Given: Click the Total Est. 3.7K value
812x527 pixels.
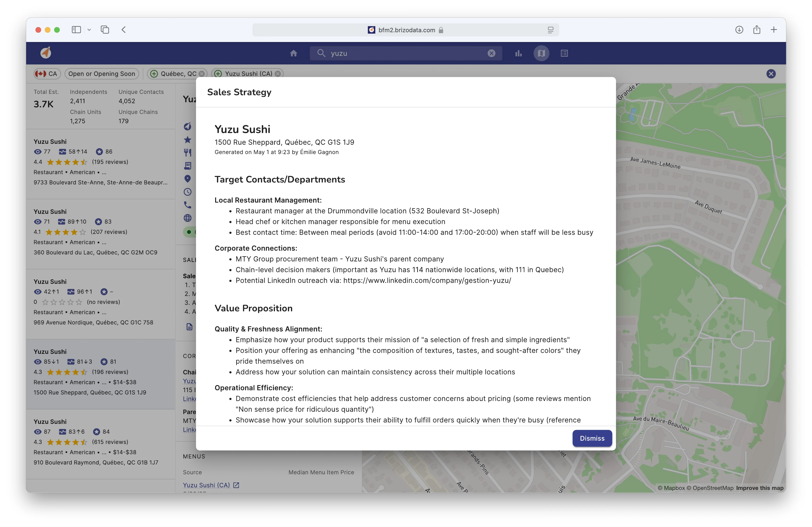Looking at the screenshot, I should 43,104.
